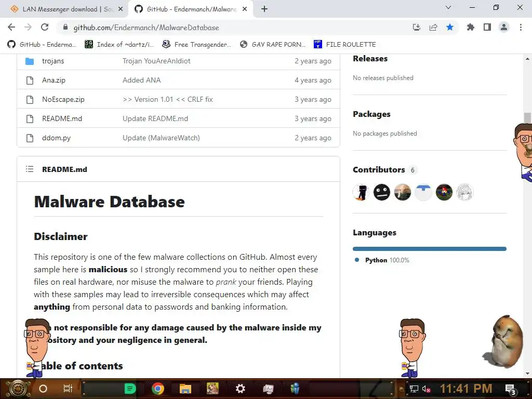The height and width of the screenshot is (399, 532).
Task: Open ddom.py file
Action: click(x=56, y=138)
